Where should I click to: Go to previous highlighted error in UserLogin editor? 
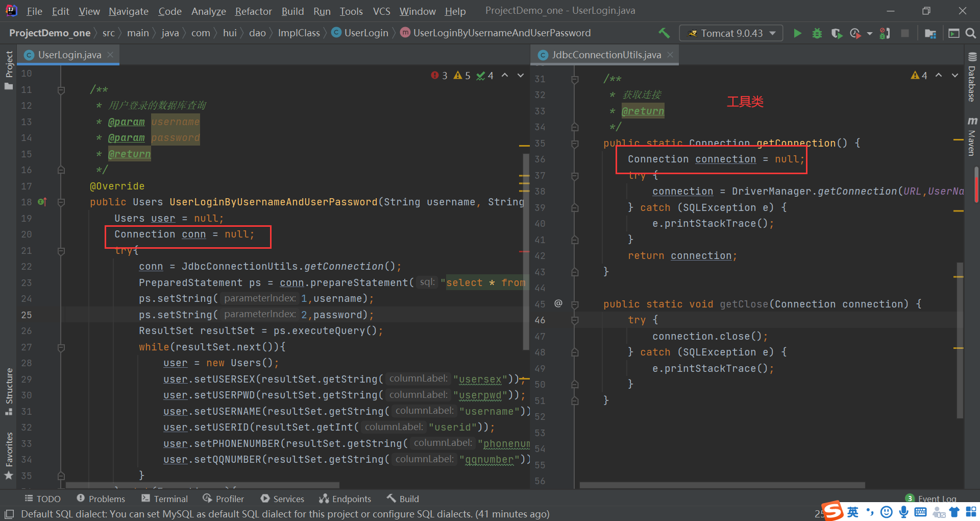pyautogui.click(x=505, y=76)
